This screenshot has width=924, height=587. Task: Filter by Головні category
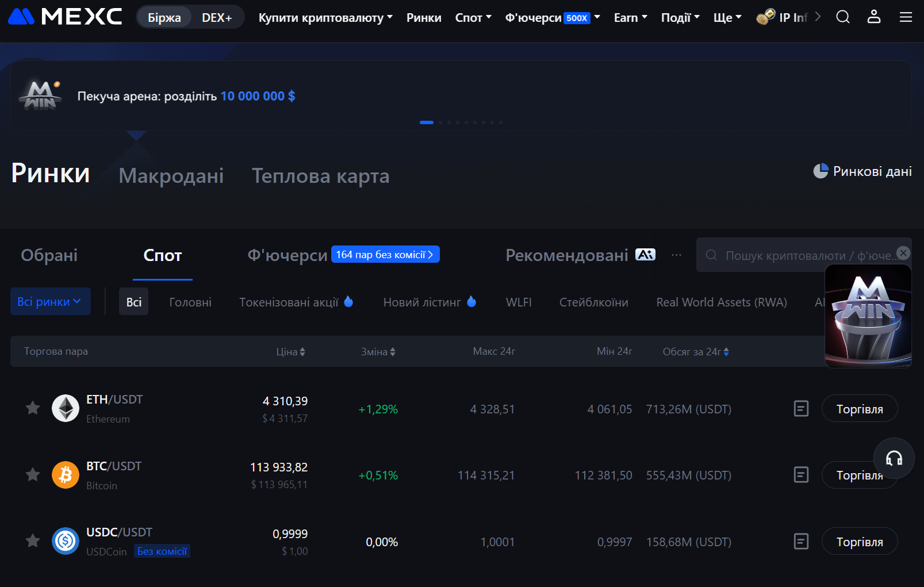point(190,302)
